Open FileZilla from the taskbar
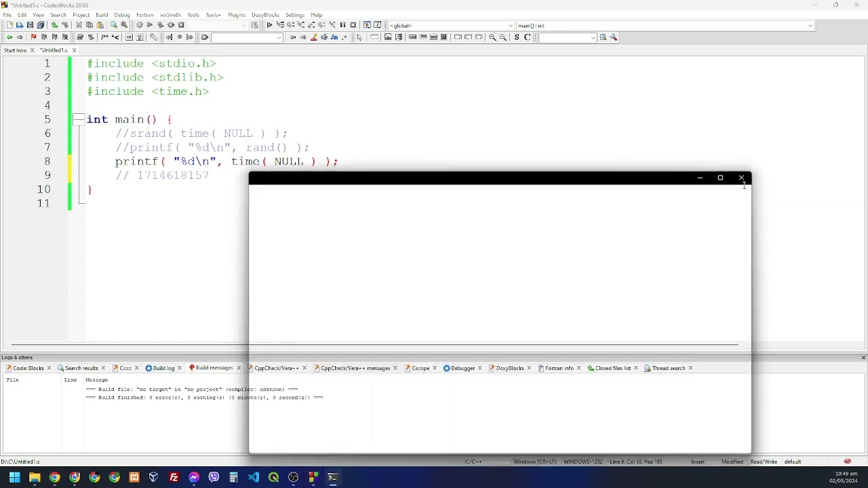This screenshot has height=488, width=868. [x=174, y=479]
